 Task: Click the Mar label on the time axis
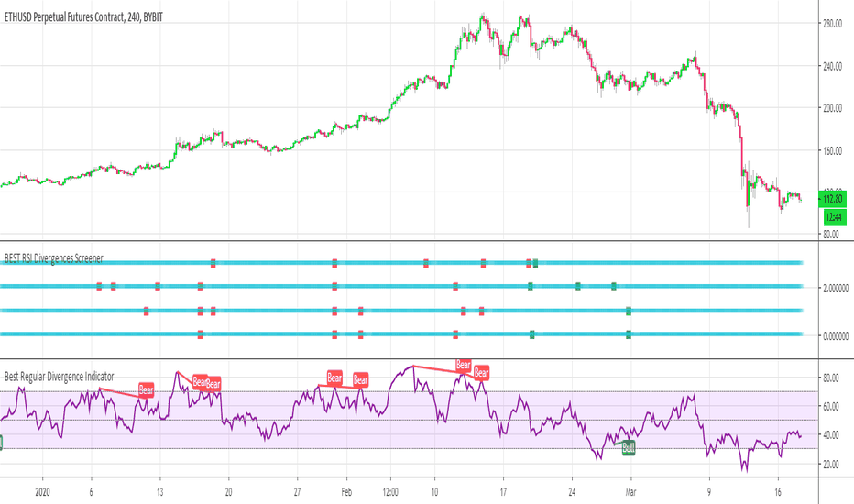click(x=630, y=492)
